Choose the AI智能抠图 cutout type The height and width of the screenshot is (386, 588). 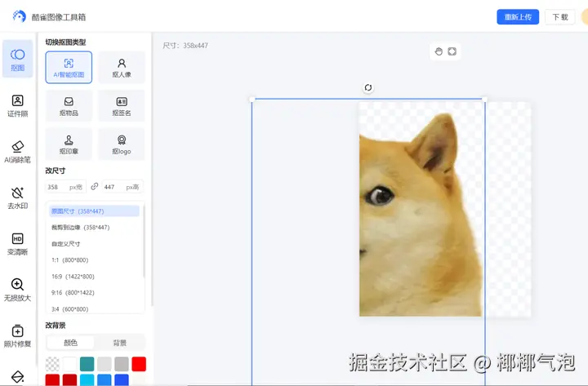coord(69,68)
